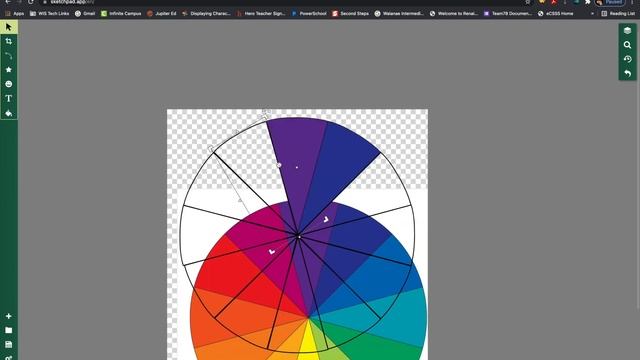Open the Hero Teacher Sign... bookmark
The height and width of the screenshot is (360, 640).
(261, 13)
